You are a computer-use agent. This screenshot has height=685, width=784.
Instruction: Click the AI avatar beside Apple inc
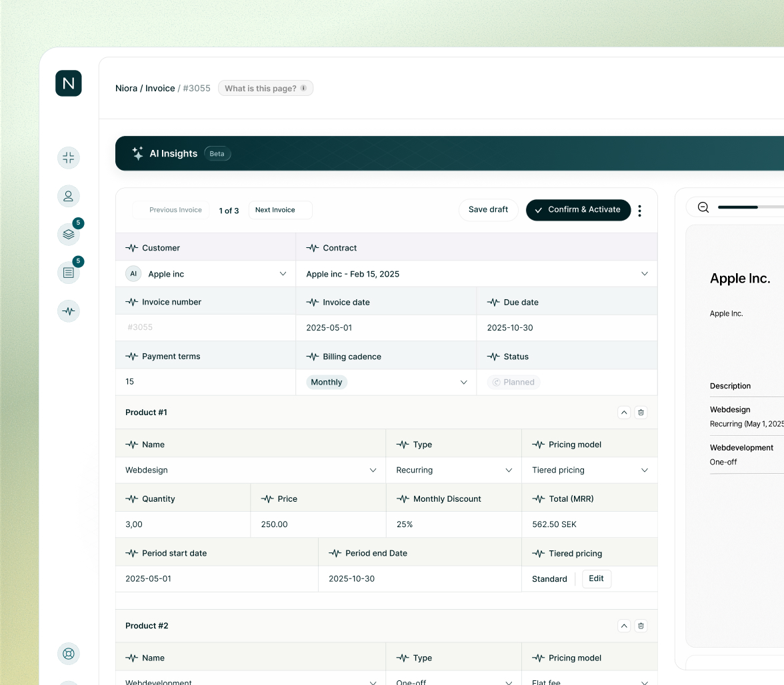pyautogui.click(x=133, y=274)
